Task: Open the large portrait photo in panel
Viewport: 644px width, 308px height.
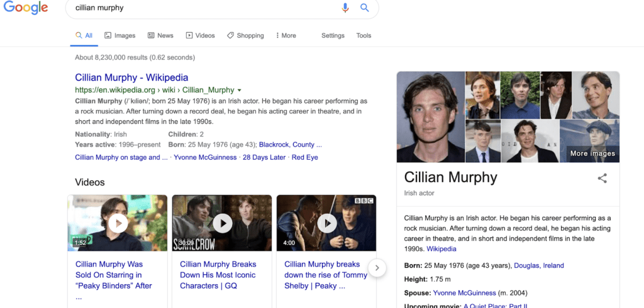Action: click(430, 117)
